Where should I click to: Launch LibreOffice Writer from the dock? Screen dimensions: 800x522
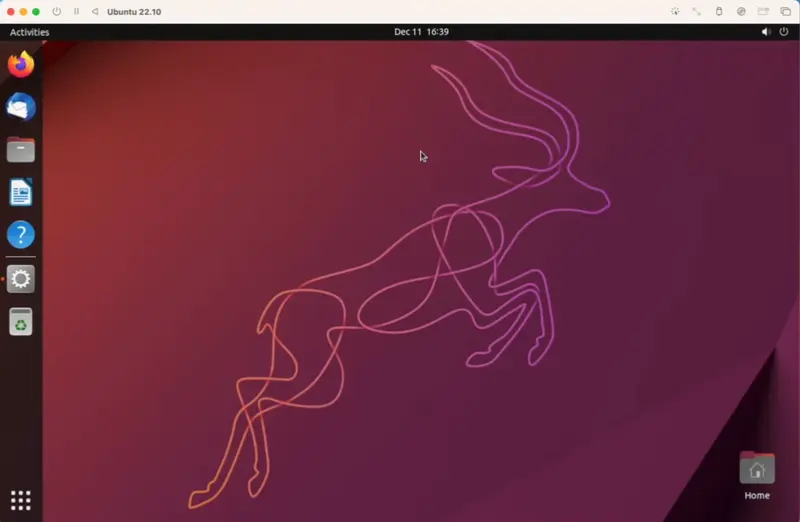tap(21, 192)
